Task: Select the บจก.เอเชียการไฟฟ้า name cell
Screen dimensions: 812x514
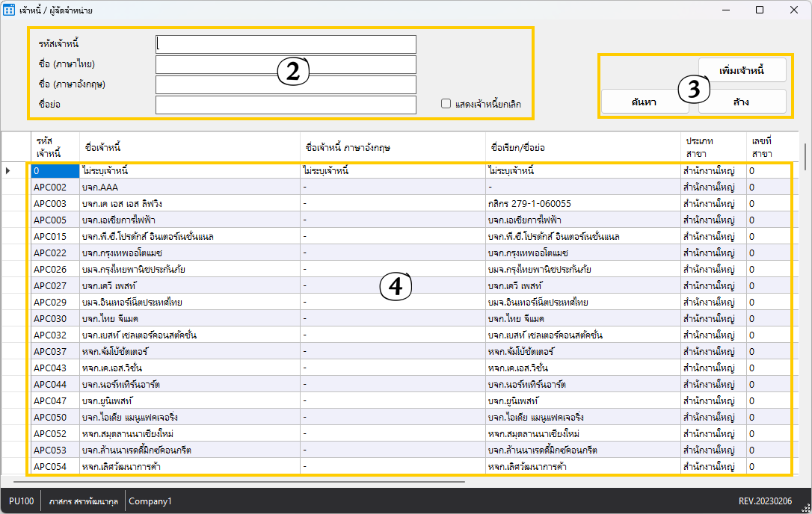Action: (190, 220)
